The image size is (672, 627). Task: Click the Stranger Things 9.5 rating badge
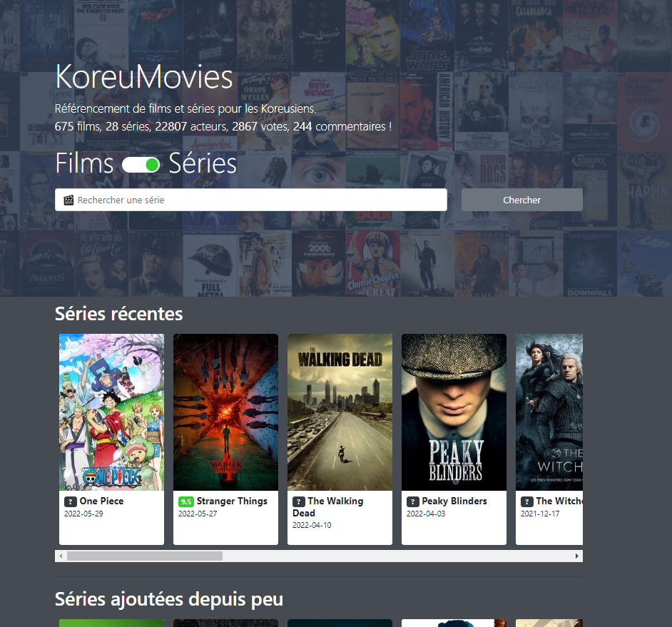[185, 501]
